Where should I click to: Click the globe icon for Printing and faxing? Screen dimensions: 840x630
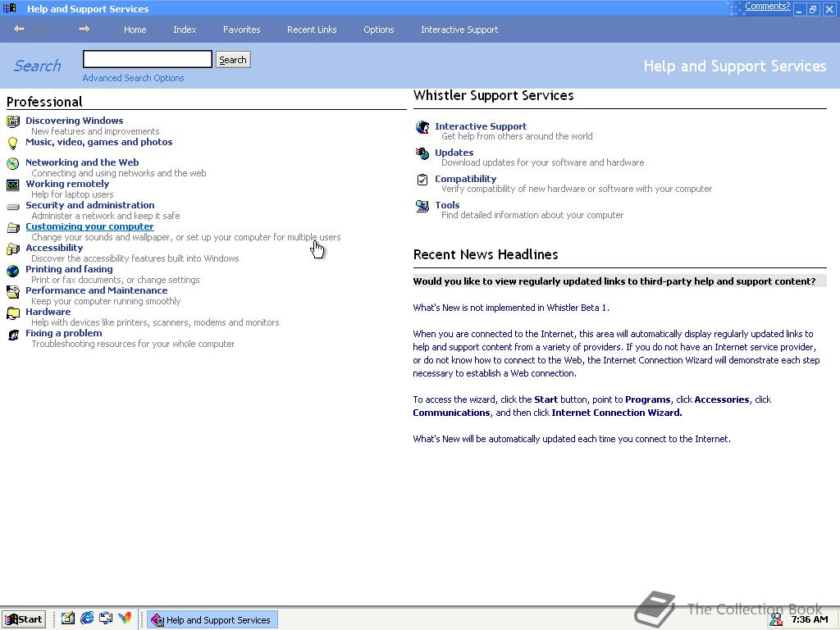[x=13, y=271]
